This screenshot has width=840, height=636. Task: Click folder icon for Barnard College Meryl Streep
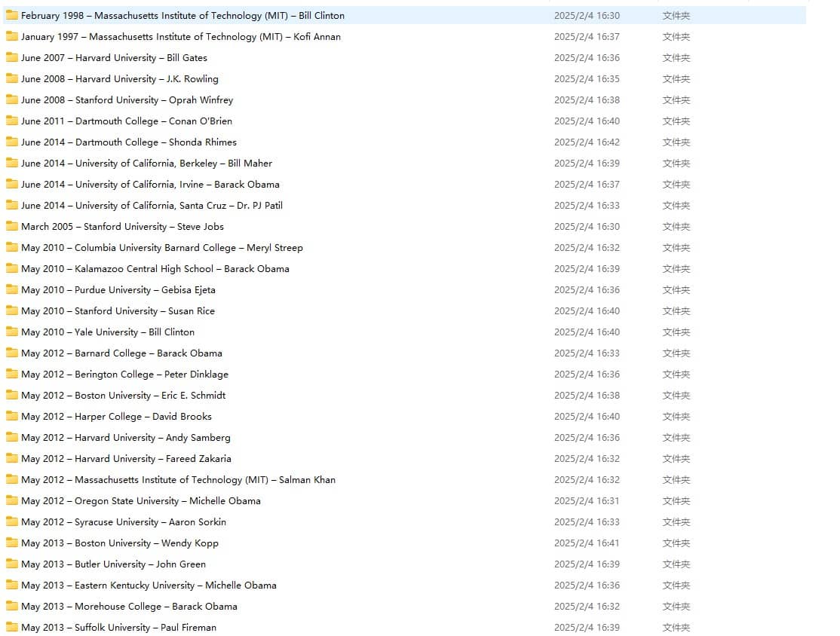coord(12,247)
